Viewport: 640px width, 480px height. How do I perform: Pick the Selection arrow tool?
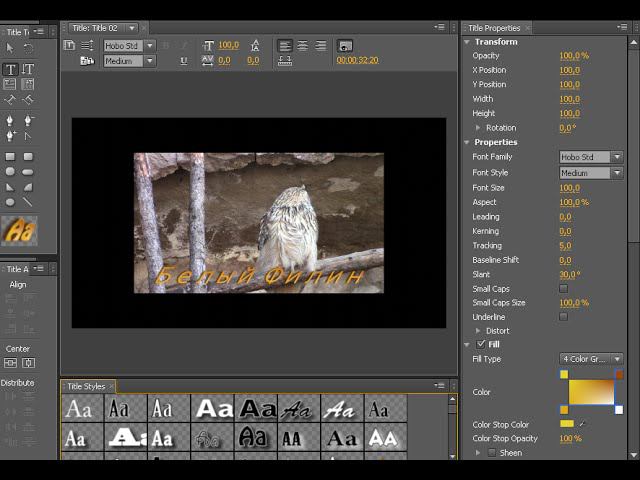(10, 47)
